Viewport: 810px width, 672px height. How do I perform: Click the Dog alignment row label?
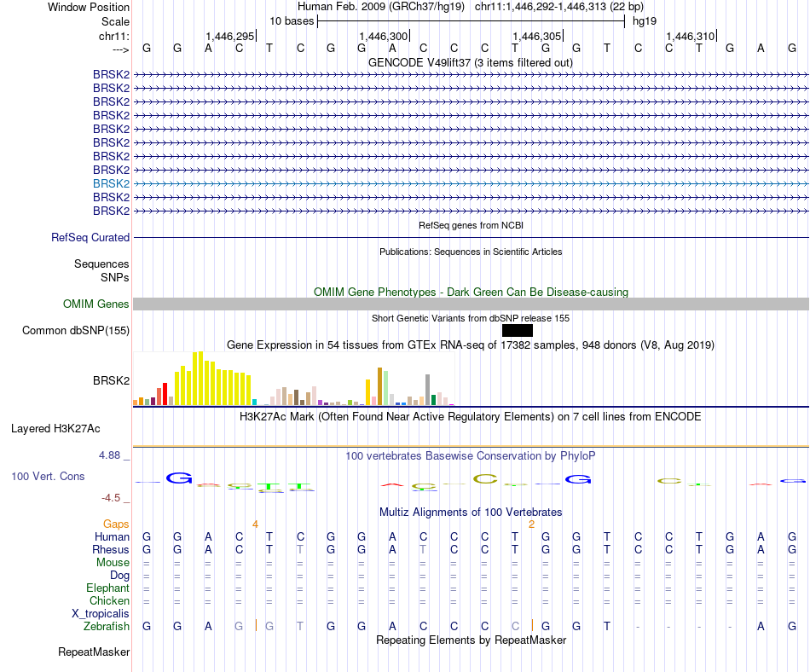tap(119, 576)
